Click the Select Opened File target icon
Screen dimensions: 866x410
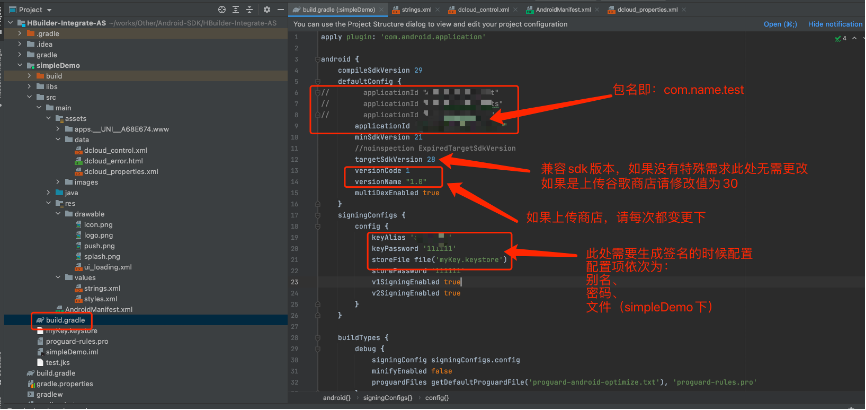[222, 9]
